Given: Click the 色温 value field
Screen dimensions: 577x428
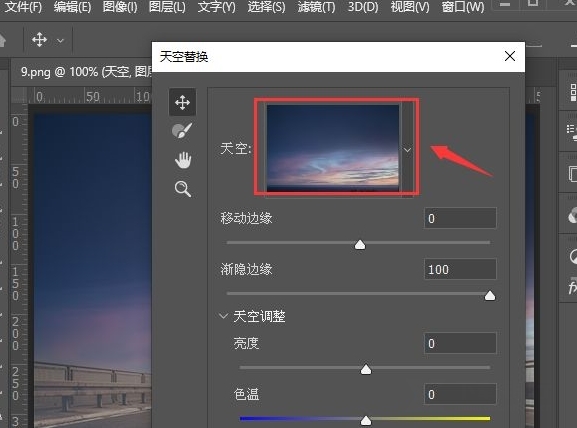Looking at the screenshot, I should point(460,394).
